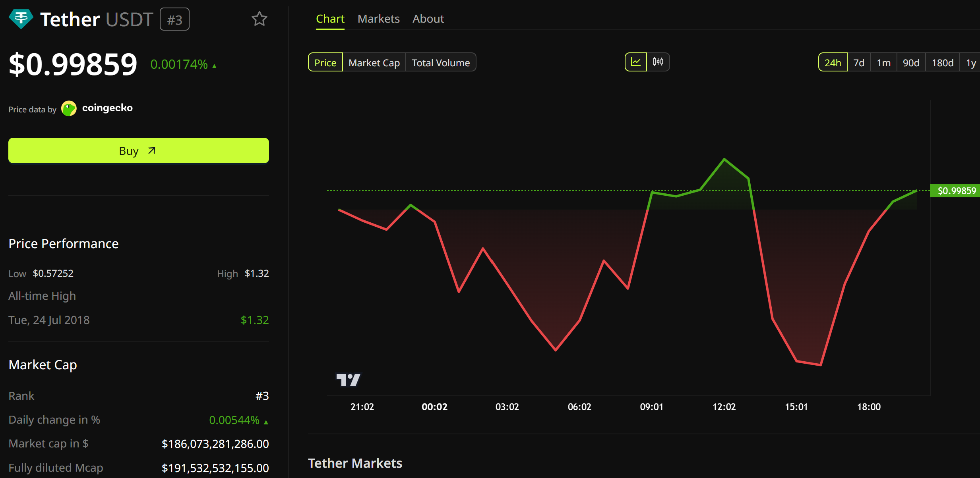
Task: Click the Buy button
Action: (139, 150)
